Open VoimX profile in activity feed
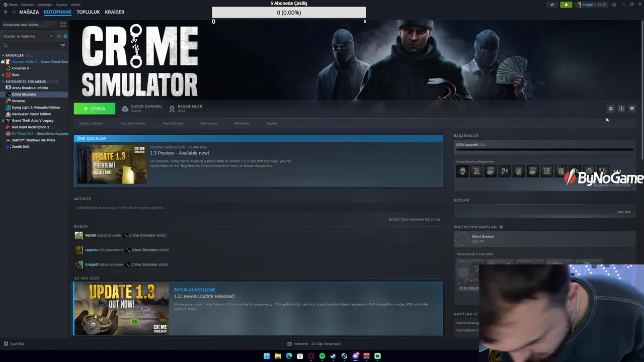The width and height of the screenshot is (644, 362). point(91,235)
